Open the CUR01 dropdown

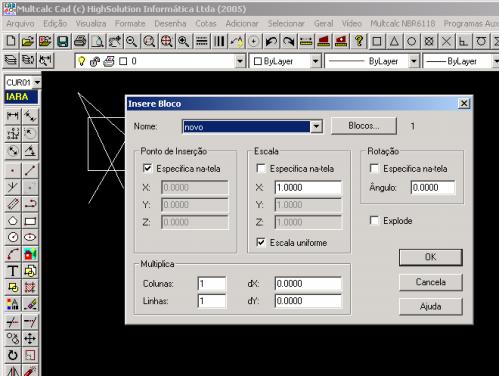pos(37,82)
